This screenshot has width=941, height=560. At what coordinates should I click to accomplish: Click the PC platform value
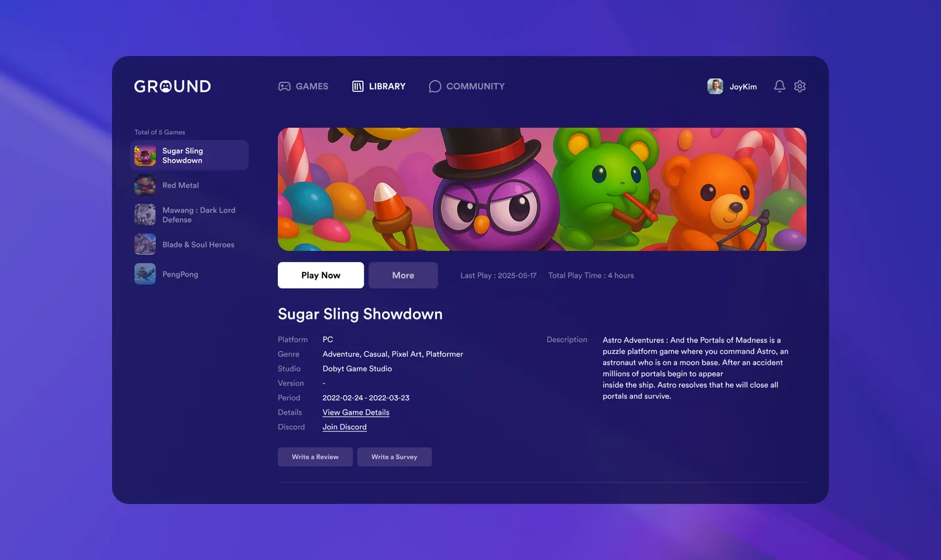[328, 340]
